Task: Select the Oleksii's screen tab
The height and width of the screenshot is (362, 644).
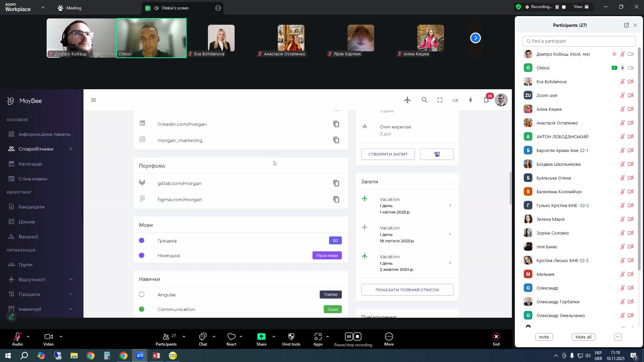Action: point(175,8)
